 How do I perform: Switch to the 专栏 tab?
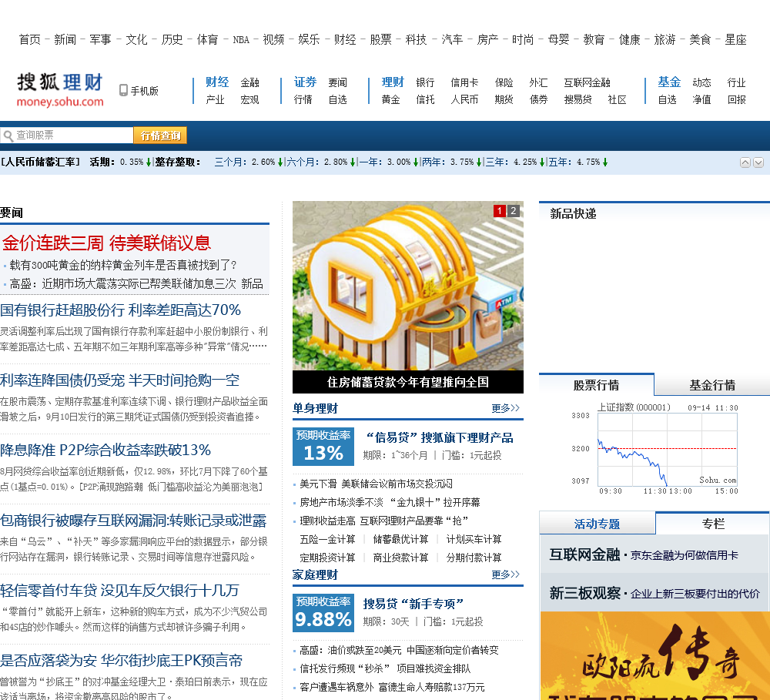tap(712, 524)
